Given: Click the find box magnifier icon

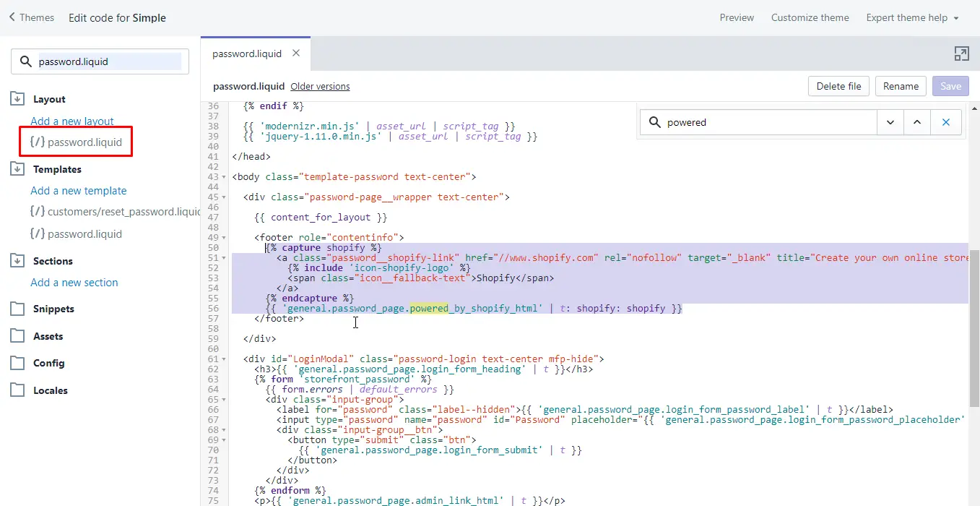Looking at the screenshot, I should [x=655, y=122].
